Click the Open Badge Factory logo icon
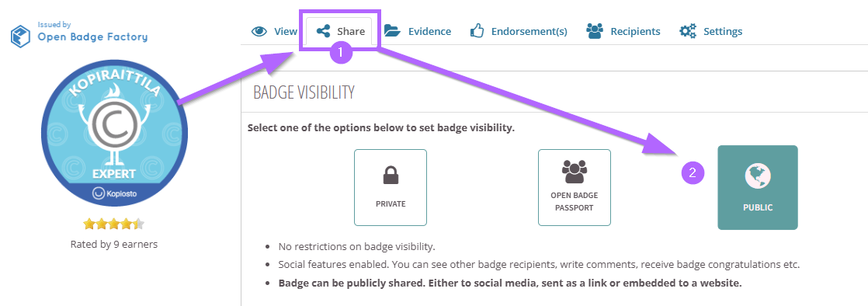 coord(20,34)
